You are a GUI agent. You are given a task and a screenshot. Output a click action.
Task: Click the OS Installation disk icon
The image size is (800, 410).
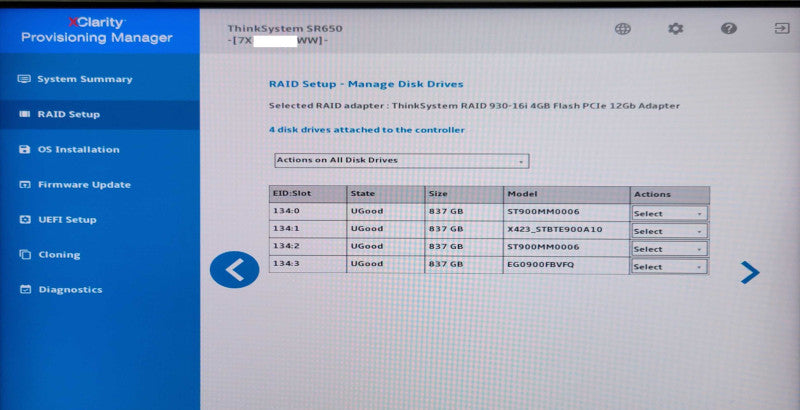[x=24, y=149]
